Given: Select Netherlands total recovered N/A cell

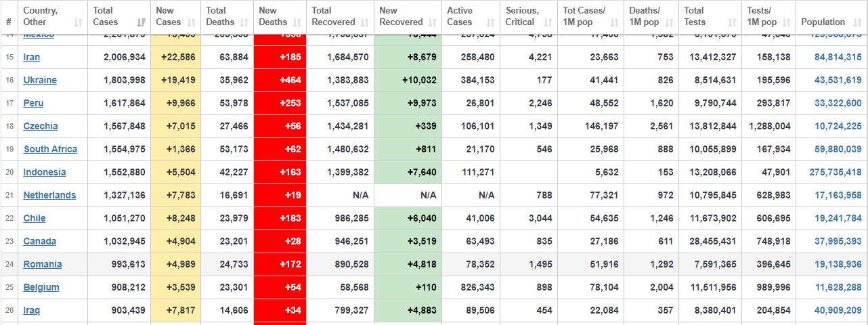Looking at the screenshot, I should click(x=341, y=195).
